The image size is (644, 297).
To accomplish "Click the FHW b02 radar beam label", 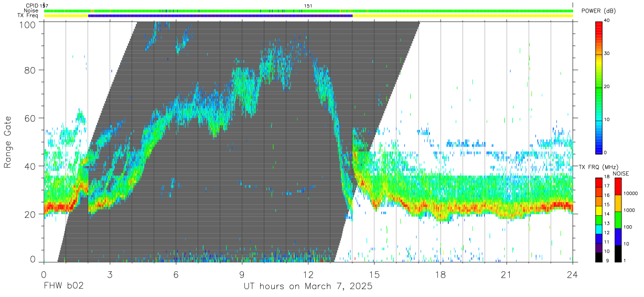I will (63, 287).
